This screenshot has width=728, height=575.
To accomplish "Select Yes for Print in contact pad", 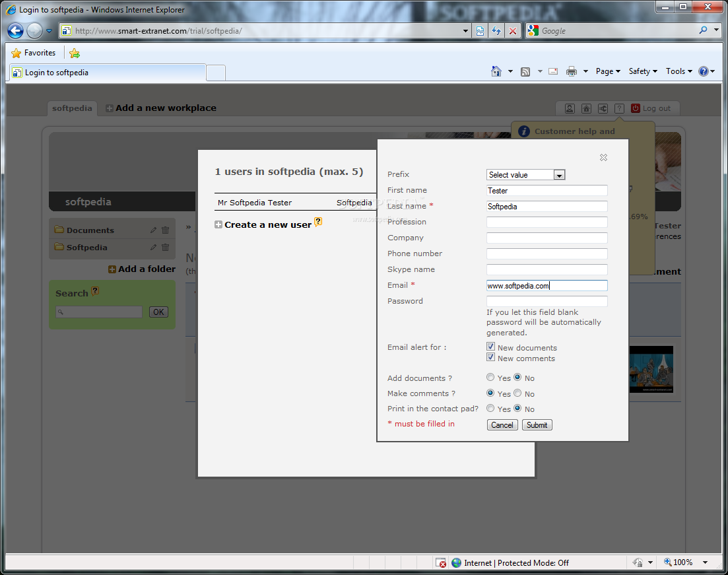I will (490, 408).
